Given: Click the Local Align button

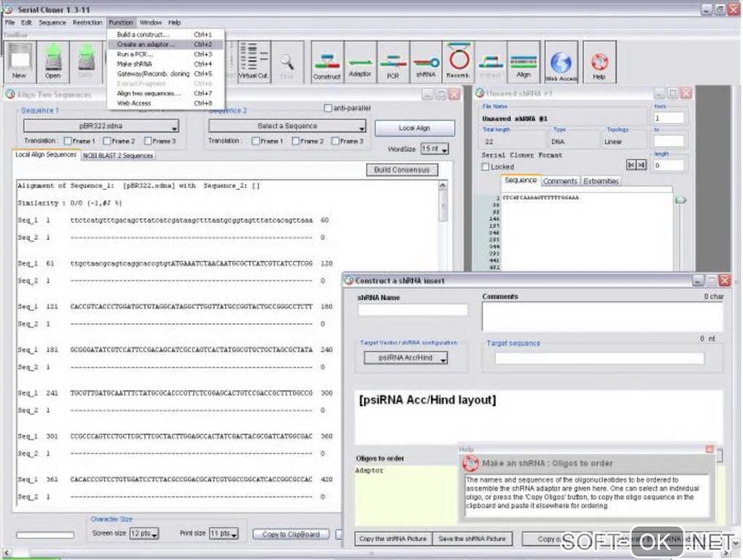Looking at the screenshot, I should coord(414,128).
